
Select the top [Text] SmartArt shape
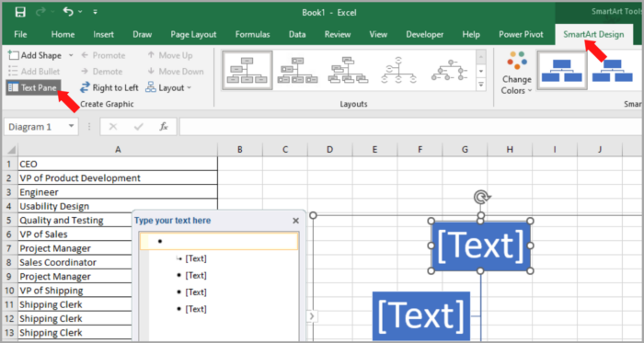tap(480, 246)
